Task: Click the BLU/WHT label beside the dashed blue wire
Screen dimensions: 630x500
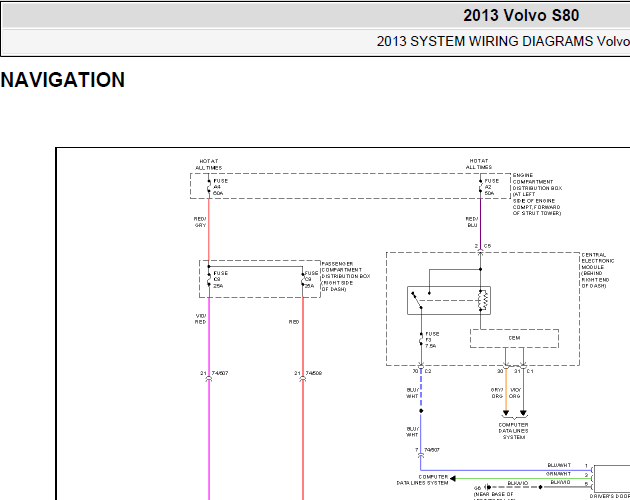Action: click(412, 393)
